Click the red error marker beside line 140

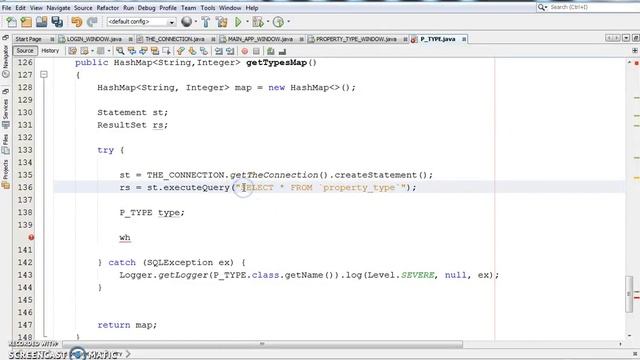click(x=31, y=238)
